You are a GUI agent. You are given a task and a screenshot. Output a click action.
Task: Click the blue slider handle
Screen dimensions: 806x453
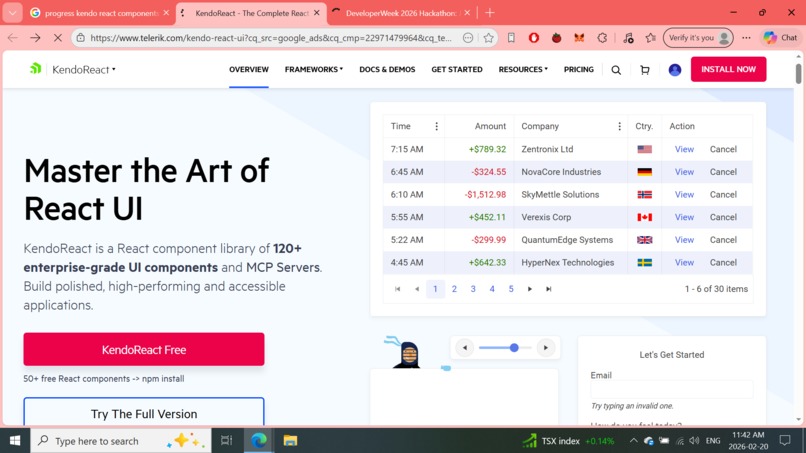[x=514, y=348]
